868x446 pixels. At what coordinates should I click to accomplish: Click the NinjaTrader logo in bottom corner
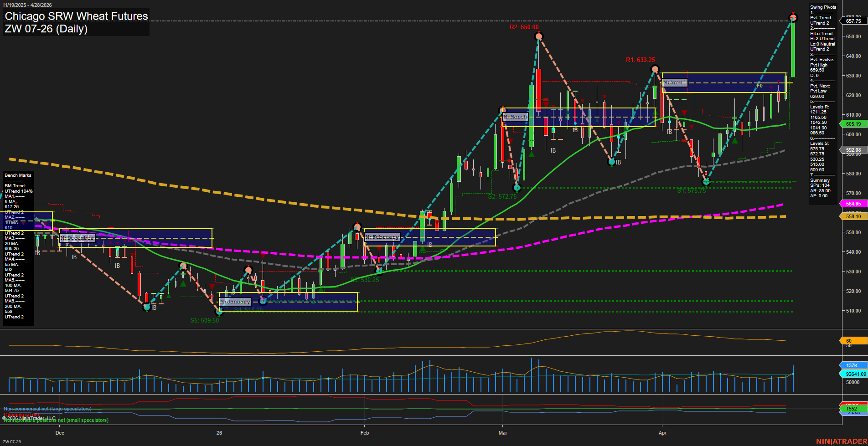841,441
